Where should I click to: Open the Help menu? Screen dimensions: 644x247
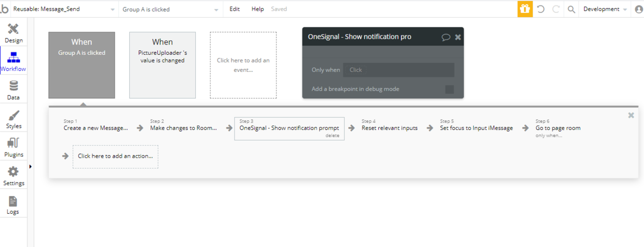tap(258, 9)
